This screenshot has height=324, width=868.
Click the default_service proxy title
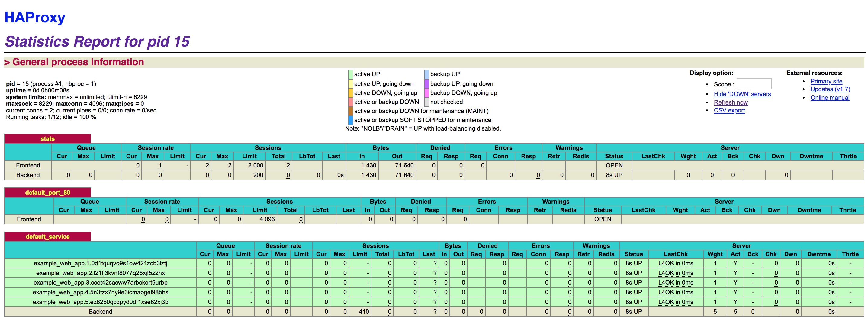[x=47, y=237]
